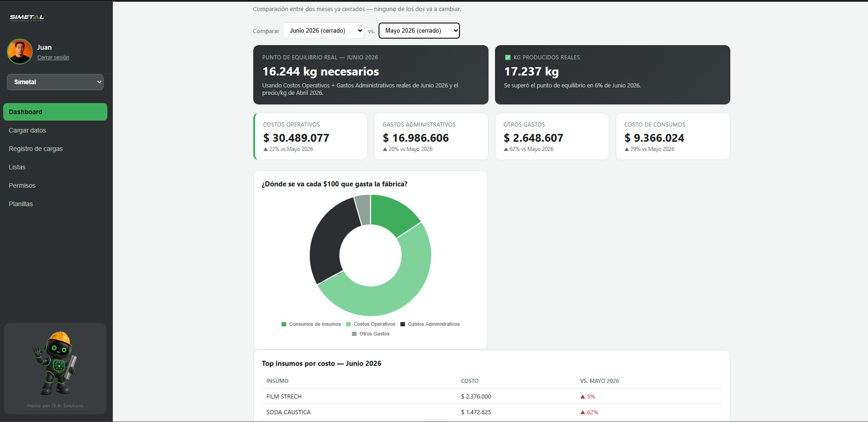Select the Costo de Consumos card
The height and width of the screenshot is (422, 868).
(x=673, y=136)
